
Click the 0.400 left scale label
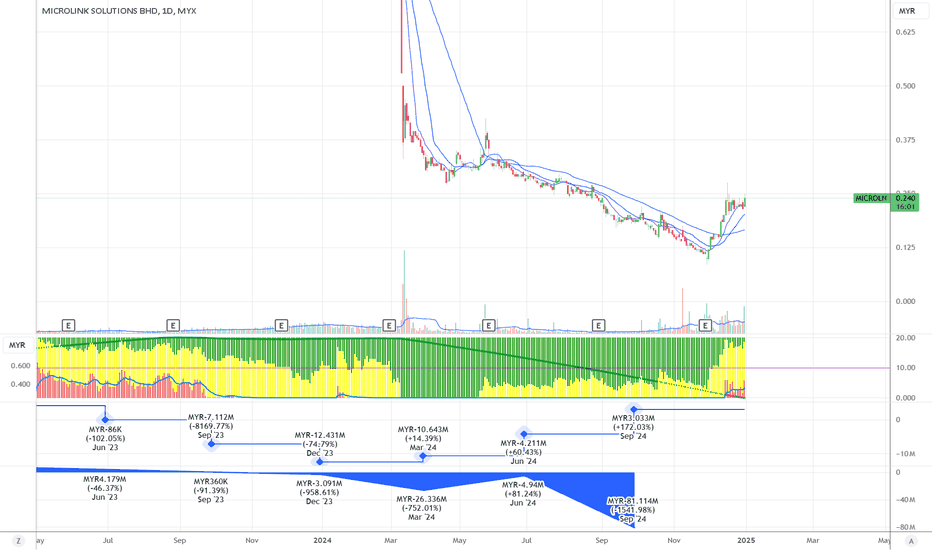pos(20,384)
